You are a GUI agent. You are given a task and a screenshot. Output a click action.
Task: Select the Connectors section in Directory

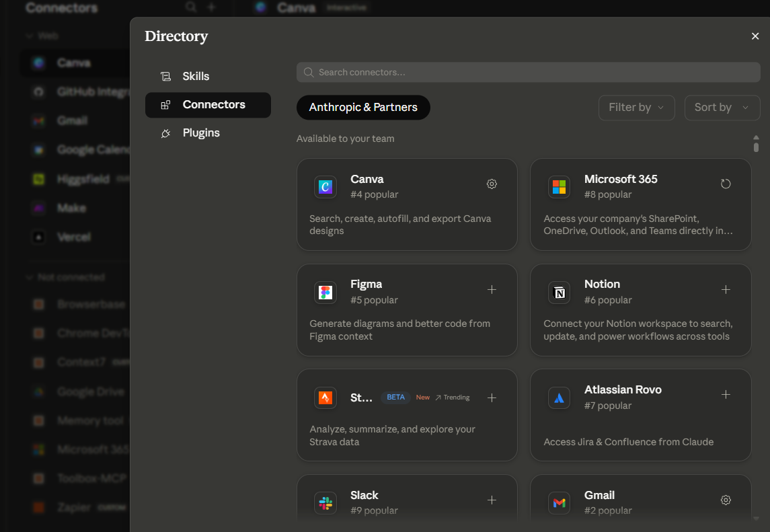[x=208, y=105]
